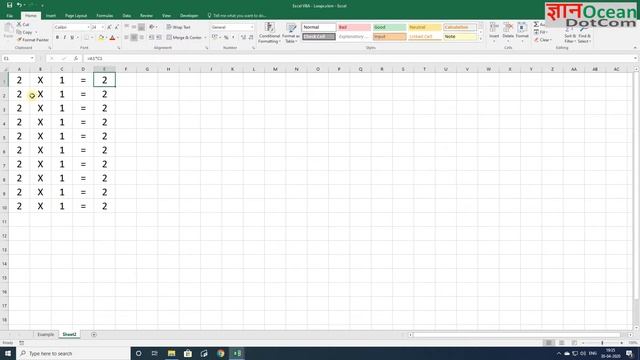The width and height of the screenshot is (640, 360).
Task: Switch to the Page Layout tab
Action: tap(76, 16)
